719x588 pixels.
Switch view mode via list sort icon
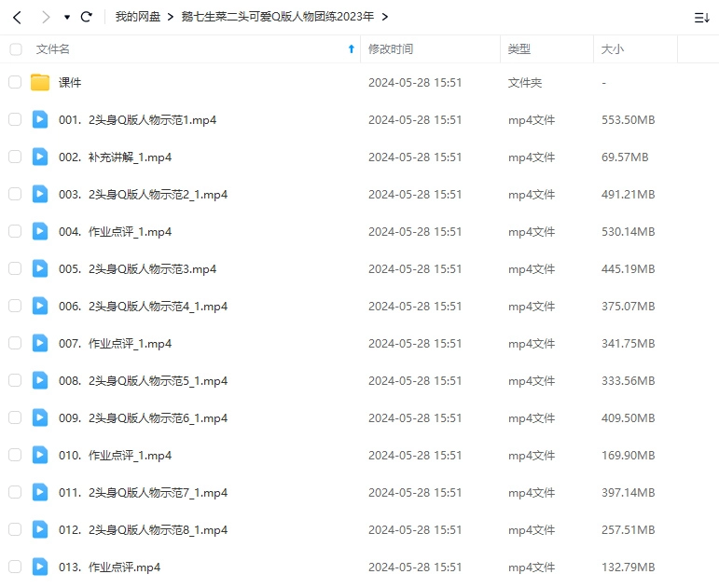[x=701, y=18]
